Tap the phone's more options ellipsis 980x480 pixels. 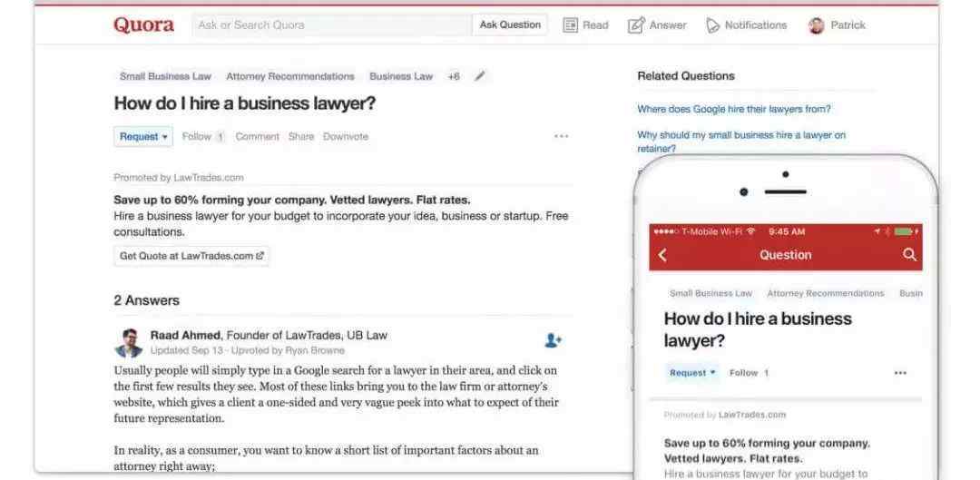tap(900, 373)
